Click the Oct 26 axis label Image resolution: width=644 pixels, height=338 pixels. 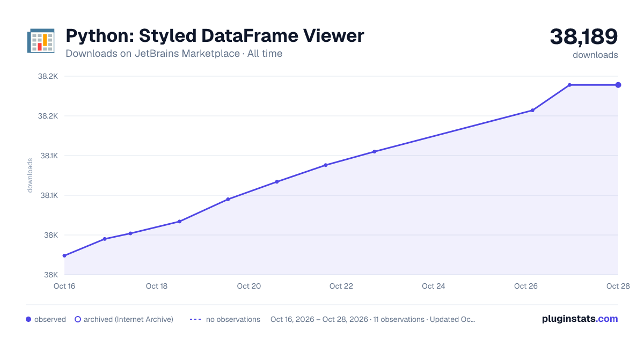526,286
